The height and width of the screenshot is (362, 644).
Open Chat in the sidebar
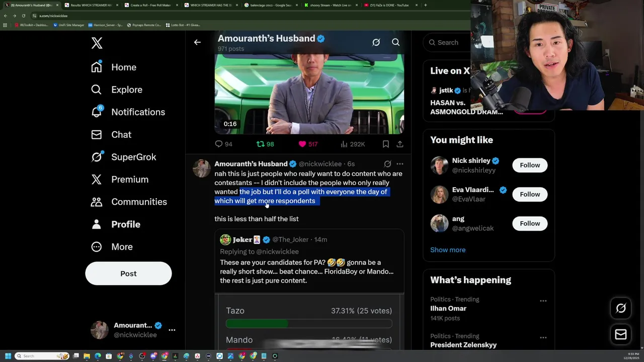(x=111, y=135)
